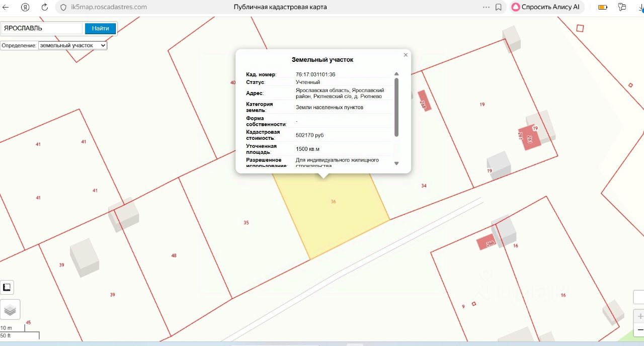
Task: Click the red building labeled 268
Action: pyautogui.click(x=425, y=101)
